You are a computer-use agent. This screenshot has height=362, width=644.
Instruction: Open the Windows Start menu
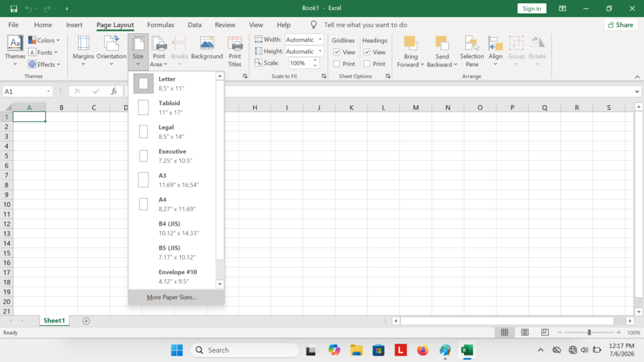point(177,350)
